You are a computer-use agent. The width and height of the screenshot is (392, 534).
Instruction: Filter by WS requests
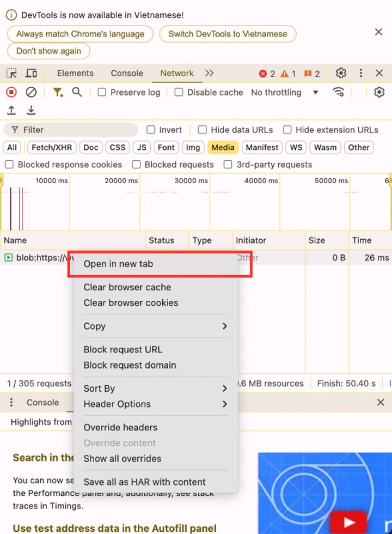click(296, 148)
